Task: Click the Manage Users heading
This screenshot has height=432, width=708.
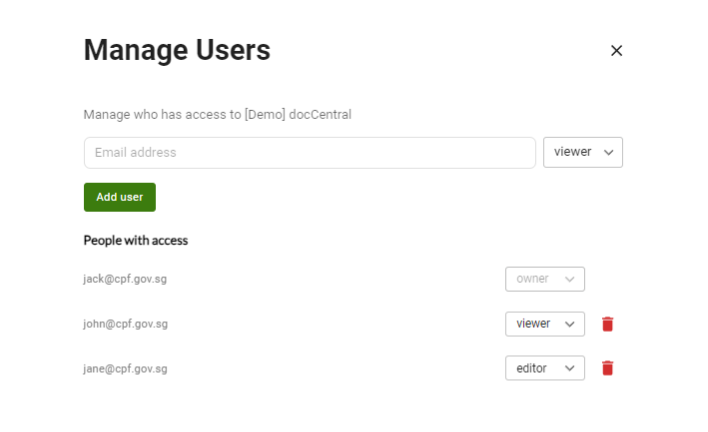Action: [177, 51]
